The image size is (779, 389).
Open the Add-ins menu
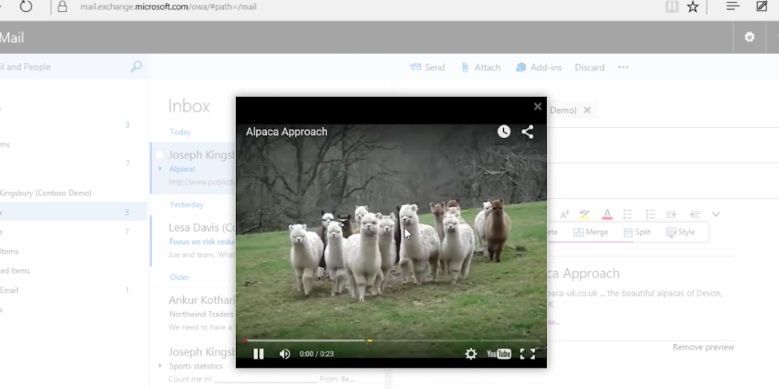point(539,67)
